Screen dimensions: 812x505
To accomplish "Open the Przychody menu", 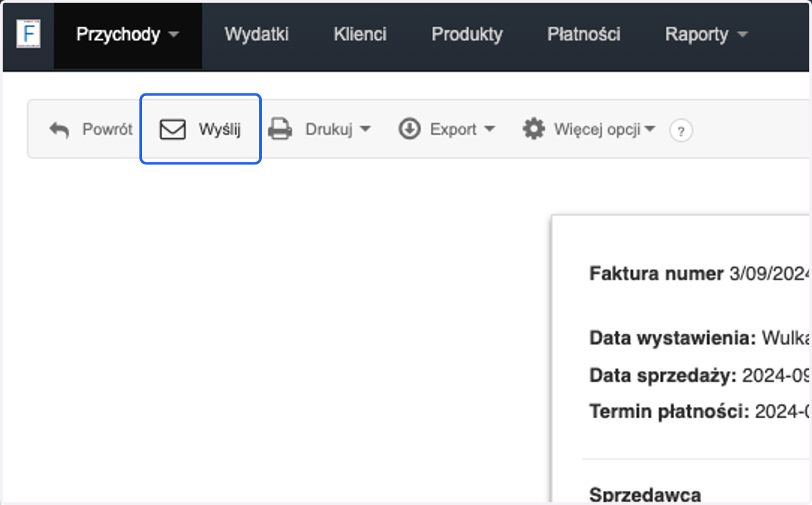I will (128, 35).
